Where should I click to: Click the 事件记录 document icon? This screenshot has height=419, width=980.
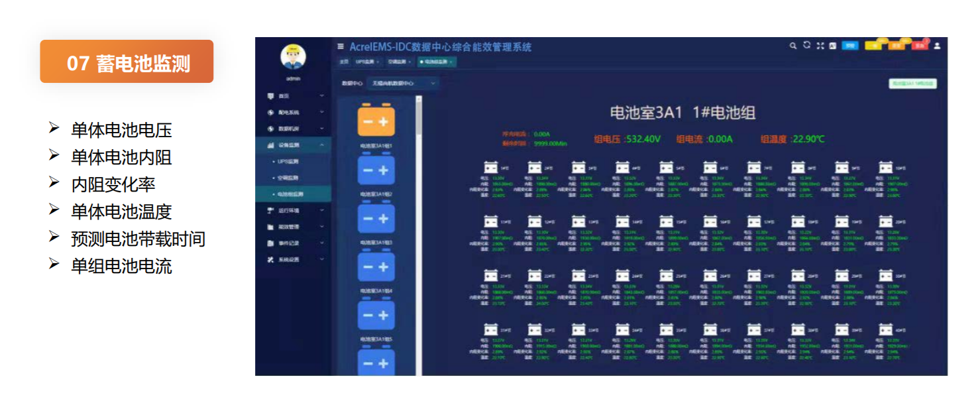click(270, 243)
